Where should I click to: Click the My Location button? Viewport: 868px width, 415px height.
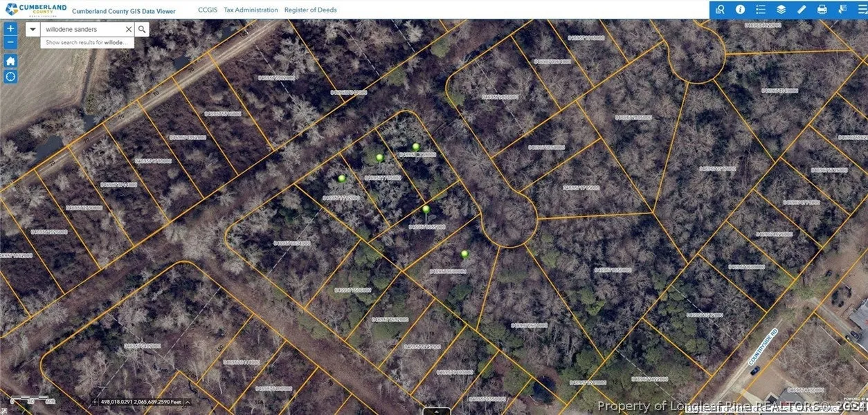(x=10, y=76)
